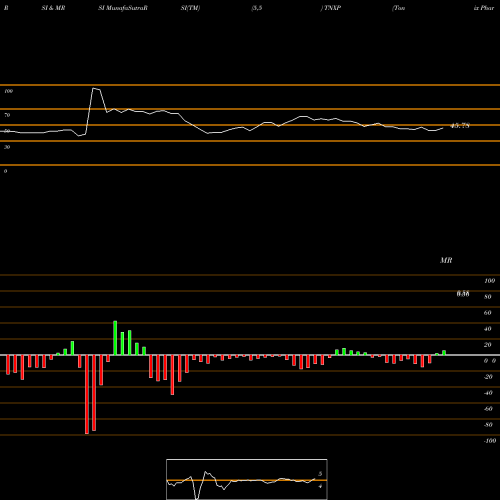Click the MR axis label -40
The image size is (500, 500).
coord(488,393)
